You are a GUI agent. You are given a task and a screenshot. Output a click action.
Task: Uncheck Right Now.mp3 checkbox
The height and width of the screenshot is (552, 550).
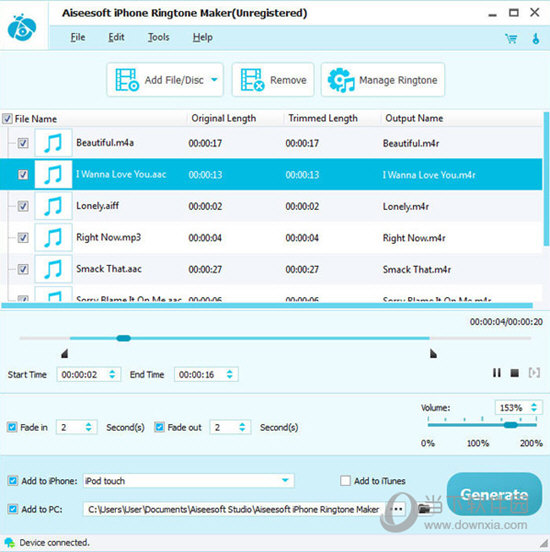(23, 238)
